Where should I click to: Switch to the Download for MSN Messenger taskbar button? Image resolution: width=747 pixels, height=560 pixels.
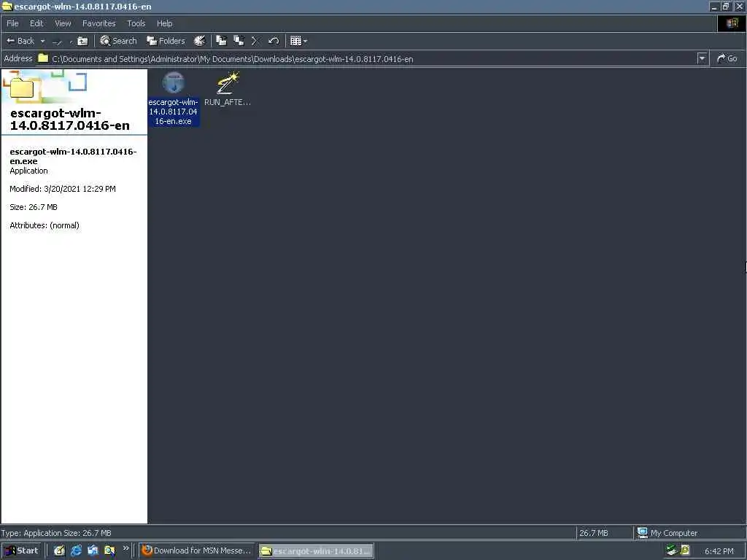coord(197,551)
